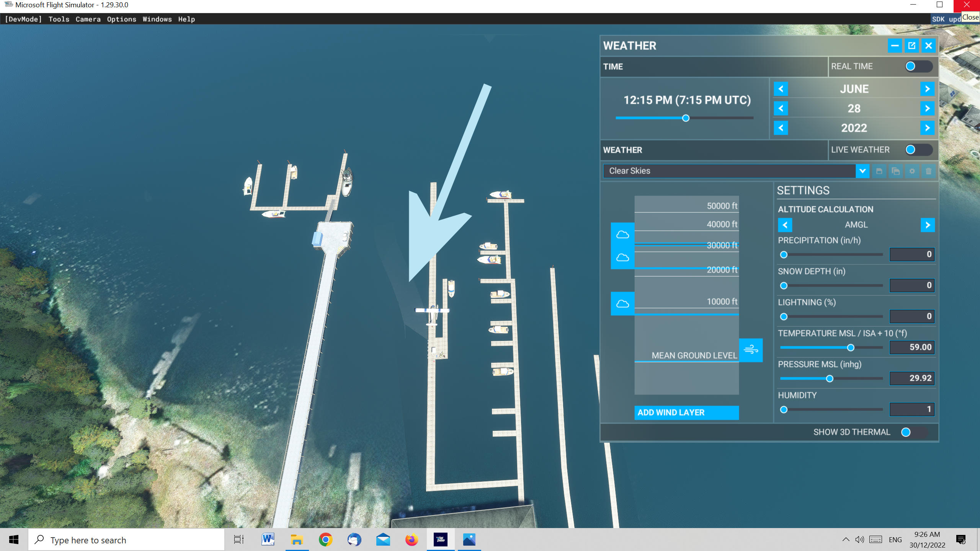This screenshot has height=551, width=980.
Task: Click Add Wind Layer button
Action: [x=686, y=412]
